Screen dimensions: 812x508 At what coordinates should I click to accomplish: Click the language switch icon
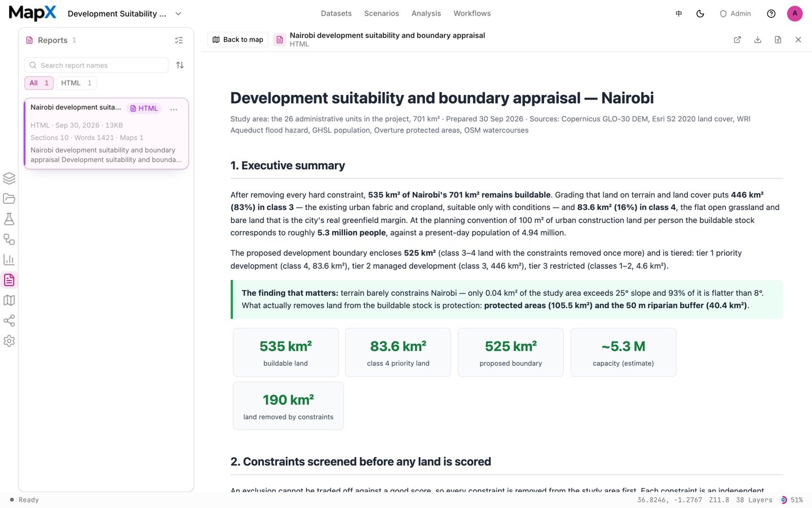(x=679, y=14)
